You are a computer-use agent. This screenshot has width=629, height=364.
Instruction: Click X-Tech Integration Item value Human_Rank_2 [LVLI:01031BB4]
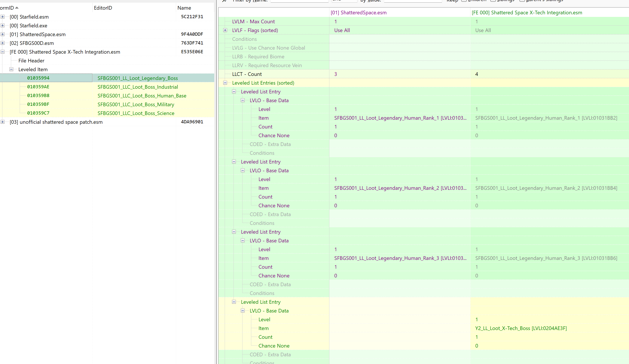546,188
